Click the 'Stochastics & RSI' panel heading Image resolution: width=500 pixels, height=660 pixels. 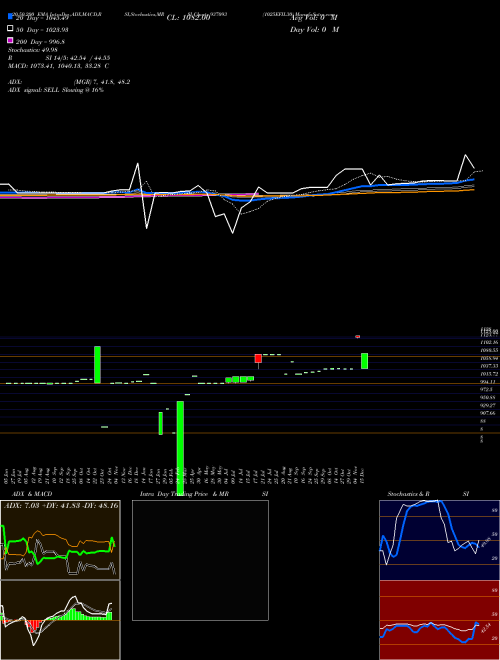click(x=428, y=494)
